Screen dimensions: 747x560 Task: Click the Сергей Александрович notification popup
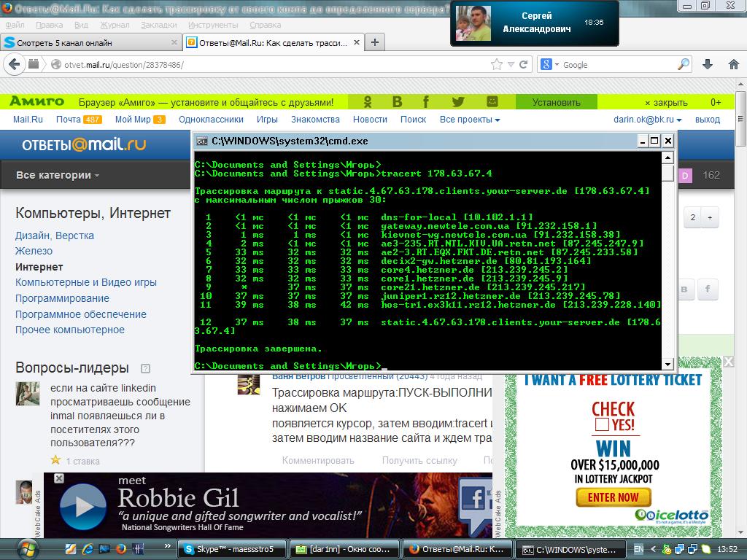(535, 23)
